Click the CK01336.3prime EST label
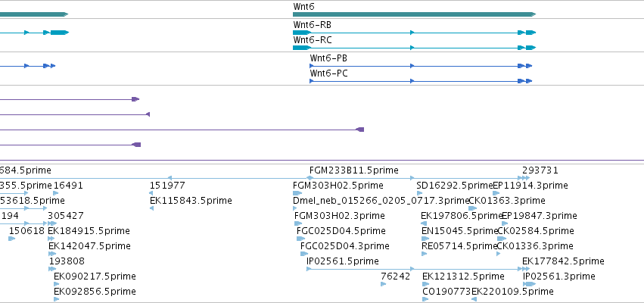This screenshot has width=644, height=303. pyautogui.click(x=535, y=246)
